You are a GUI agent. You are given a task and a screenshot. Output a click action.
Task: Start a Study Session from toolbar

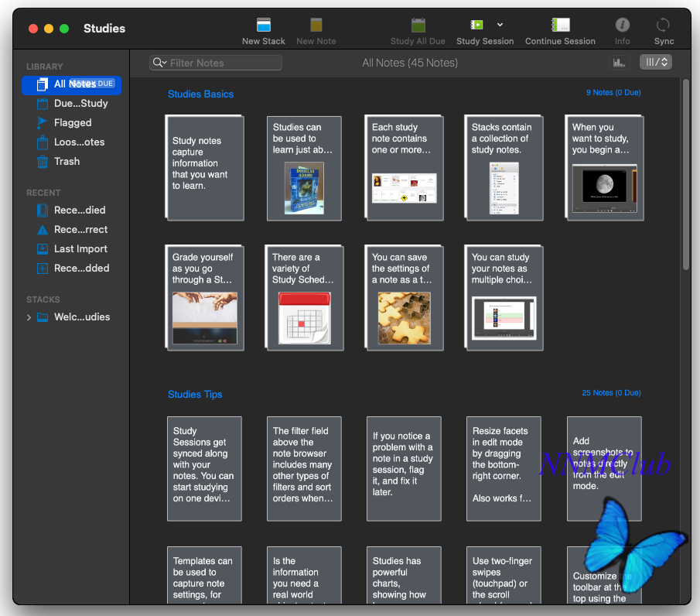477,26
